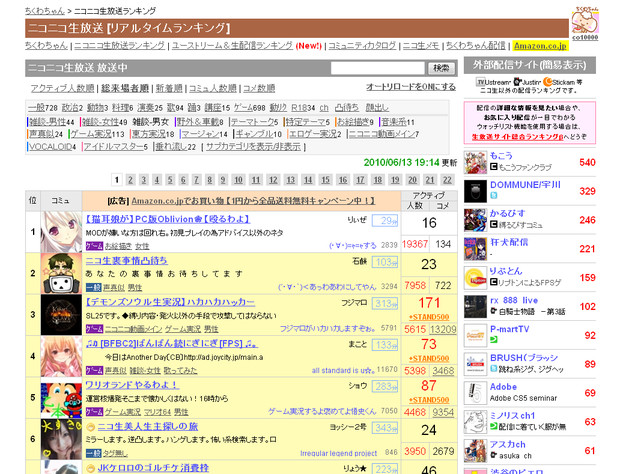Sort by 新着順
This screenshot has height=474, width=620.
[169, 88]
